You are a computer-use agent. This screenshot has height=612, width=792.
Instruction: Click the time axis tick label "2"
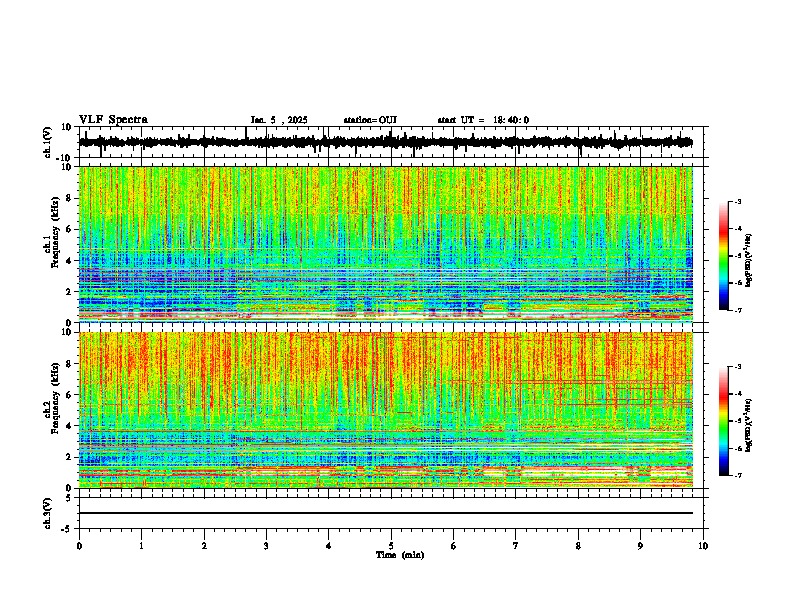coord(204,546)
